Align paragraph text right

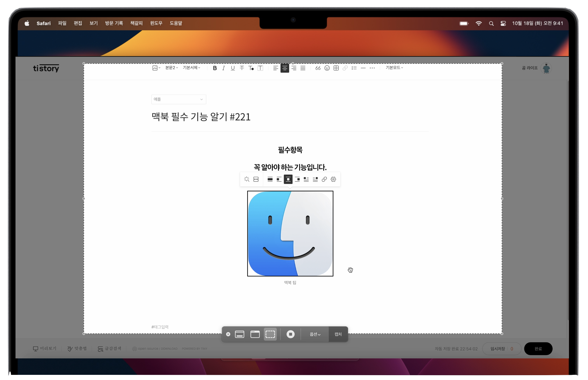[x=294, y=68]
